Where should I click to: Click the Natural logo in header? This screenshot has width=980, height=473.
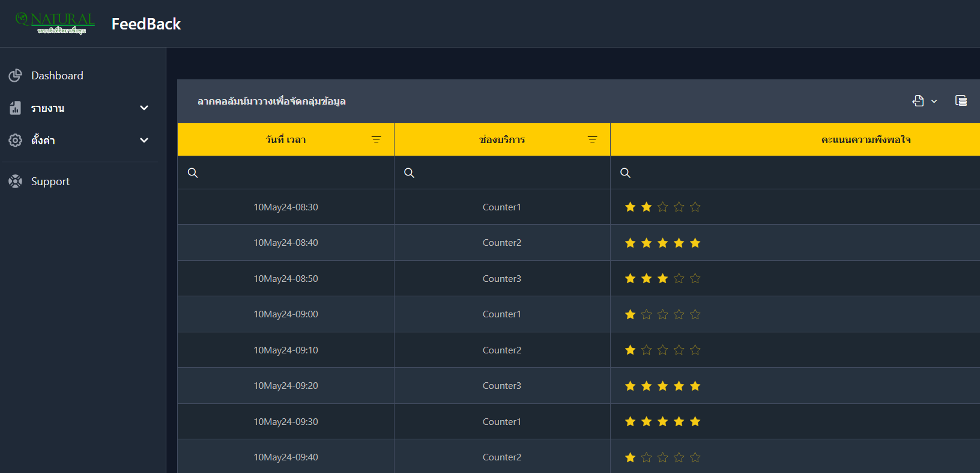[x=55, y=23]
